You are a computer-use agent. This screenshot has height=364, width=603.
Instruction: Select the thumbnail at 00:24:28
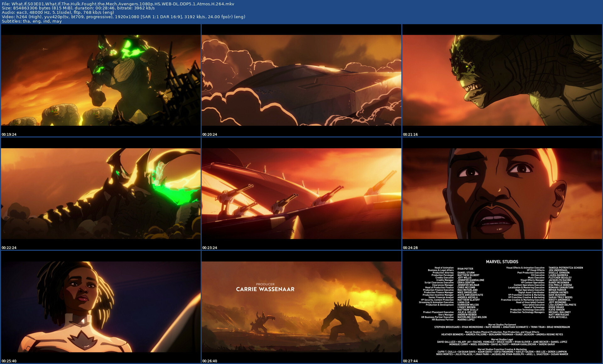(x=502, y=194)
